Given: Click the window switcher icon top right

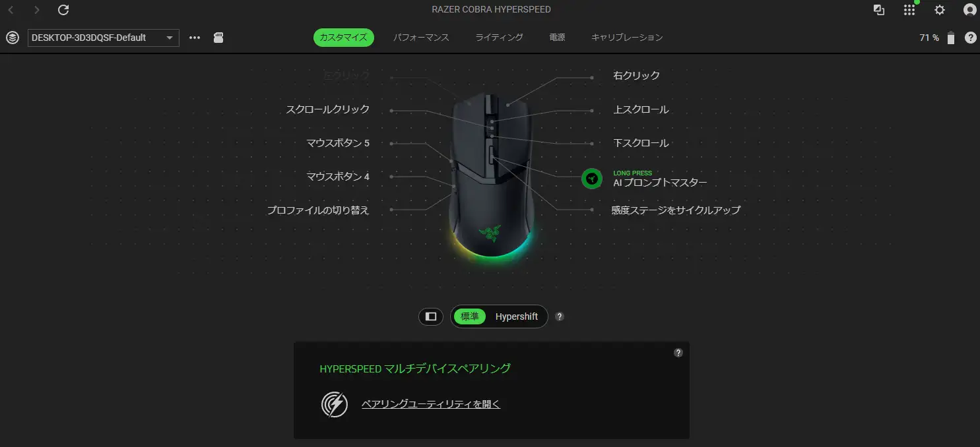Looking at the screenshot, I should click(x=878, y=10).
